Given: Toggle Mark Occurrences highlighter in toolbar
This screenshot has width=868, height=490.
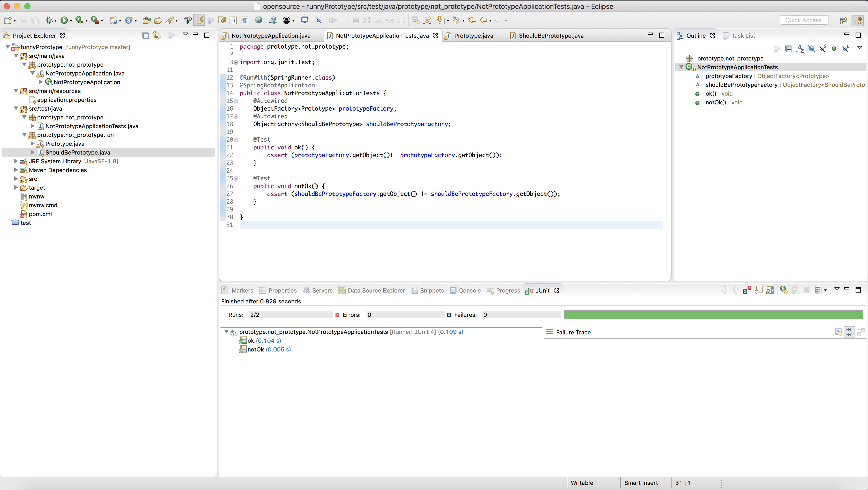Looking at the screenshot, I should tap(200, 21).
